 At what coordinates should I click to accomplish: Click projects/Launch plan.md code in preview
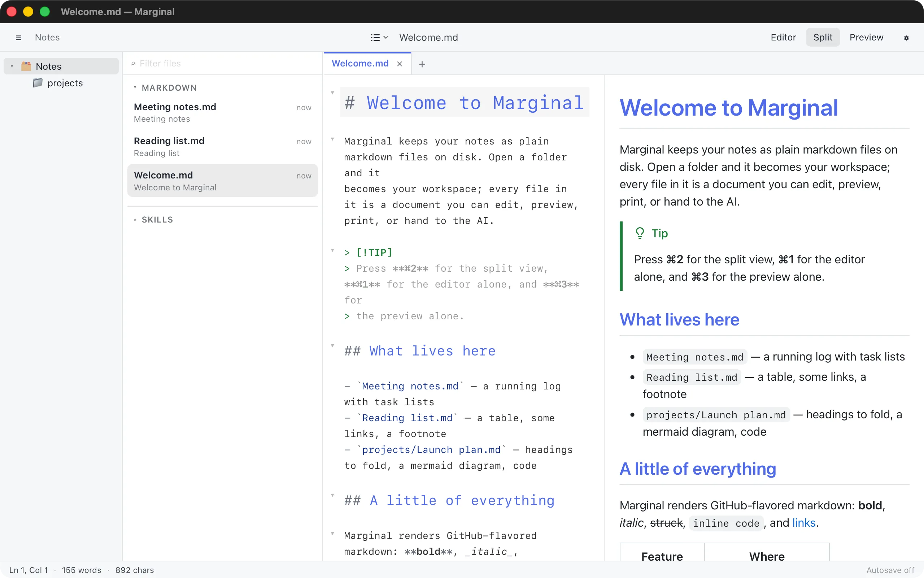click(x=716, y=415)
